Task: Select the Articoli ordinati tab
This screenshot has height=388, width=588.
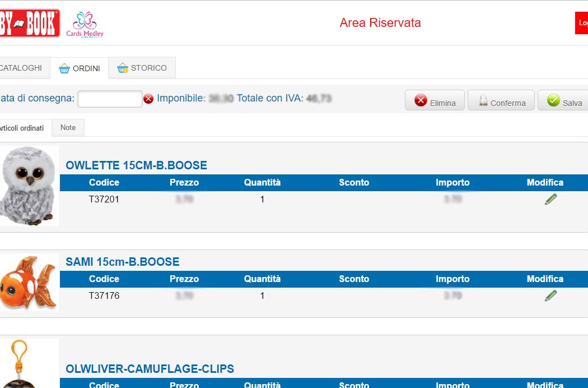Action: click(22, 128)
